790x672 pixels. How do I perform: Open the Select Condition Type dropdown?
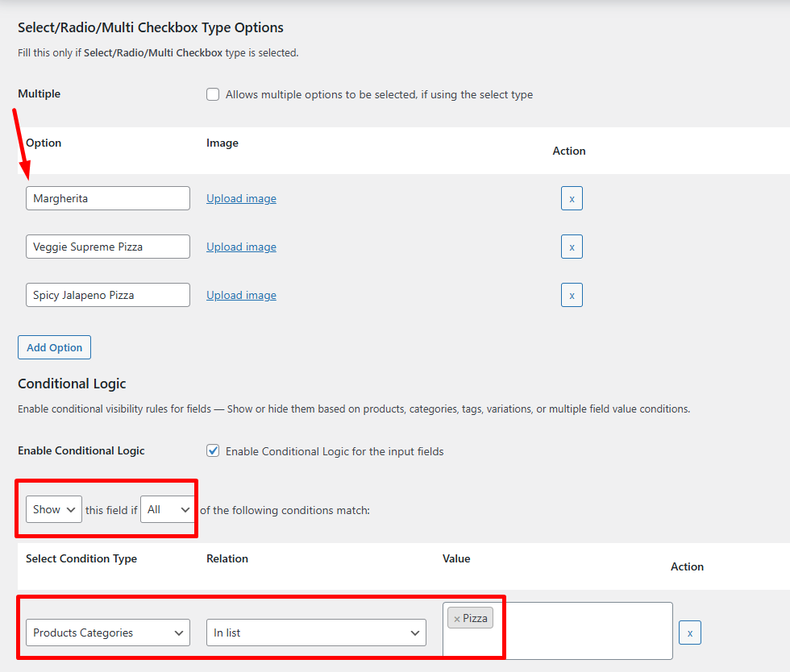click(x=107, y=633)
